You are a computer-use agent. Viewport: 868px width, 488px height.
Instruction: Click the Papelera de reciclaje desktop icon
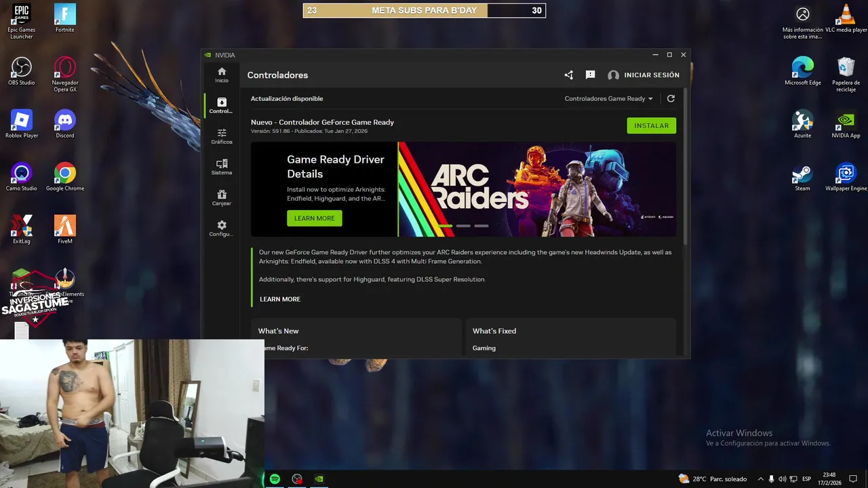846,74
